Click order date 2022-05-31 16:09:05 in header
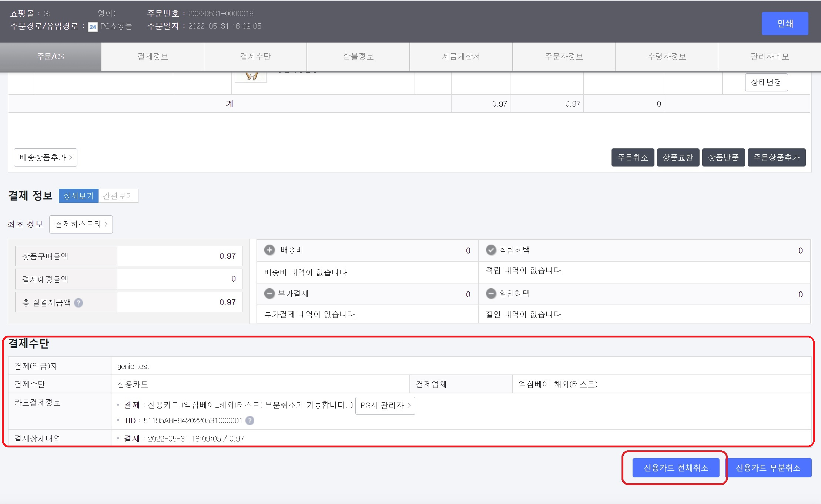Screen dimensions: 821x504 coord(225,26)
